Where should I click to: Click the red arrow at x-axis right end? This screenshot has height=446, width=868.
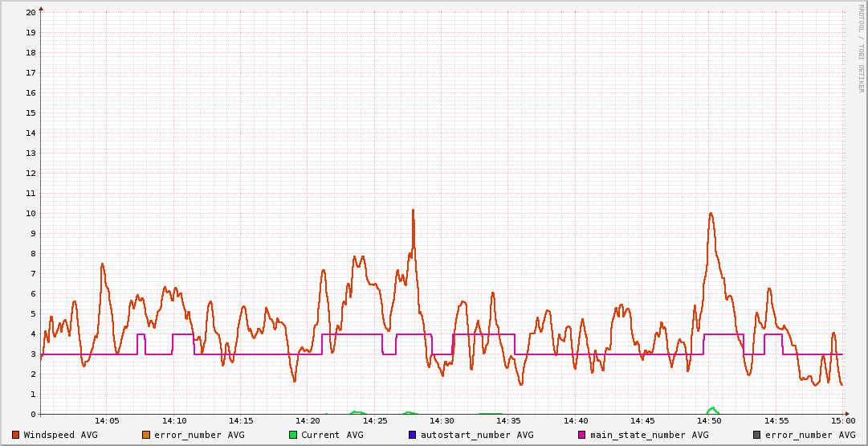pos(846,414)
